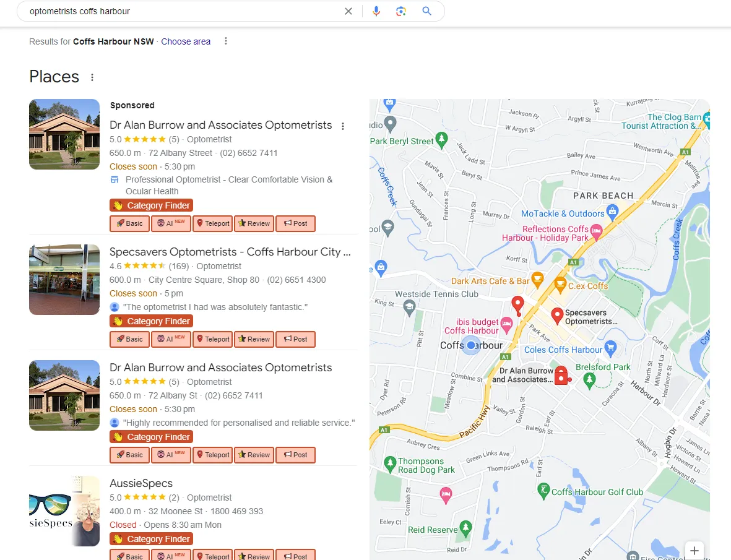
Task: Open Specsavers storefront photo thumbnail
Action: coord(64,280)
